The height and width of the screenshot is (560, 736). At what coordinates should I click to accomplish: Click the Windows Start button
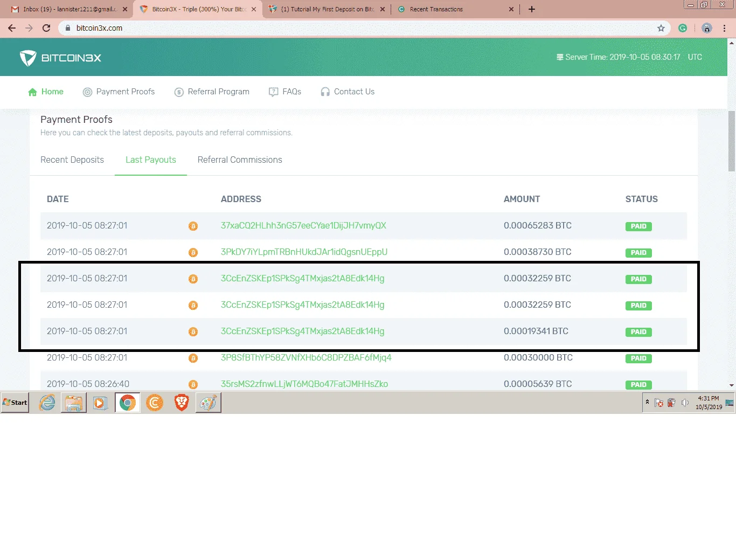point(15,403)
